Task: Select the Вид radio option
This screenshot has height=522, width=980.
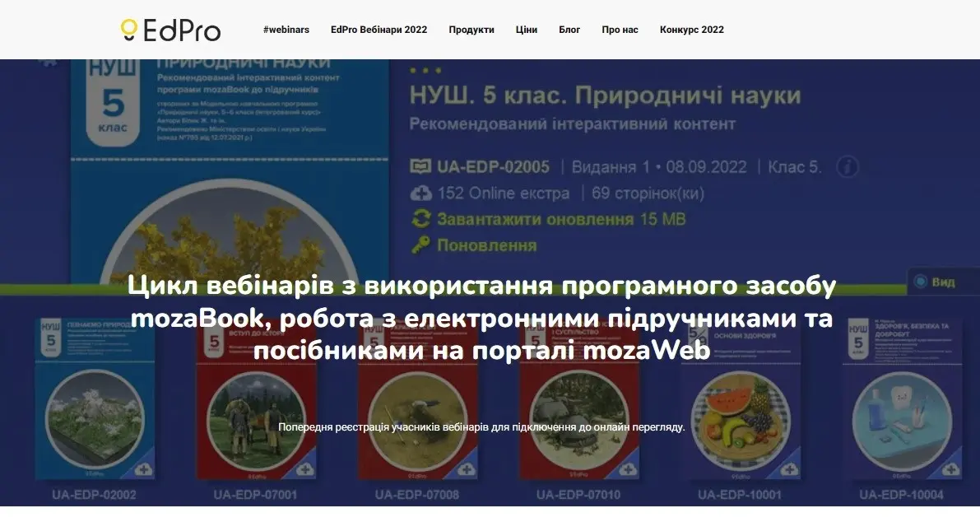Action: (x=920, y=282)
